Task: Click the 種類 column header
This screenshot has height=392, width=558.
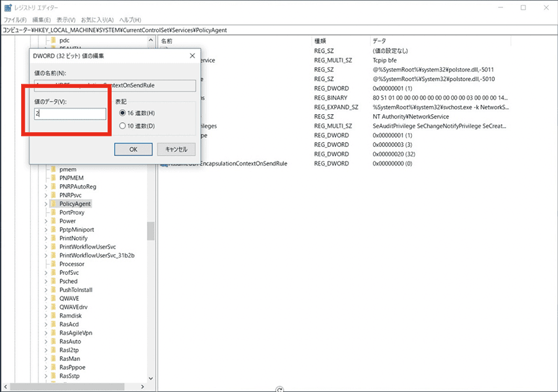Action: coord(320,41)
